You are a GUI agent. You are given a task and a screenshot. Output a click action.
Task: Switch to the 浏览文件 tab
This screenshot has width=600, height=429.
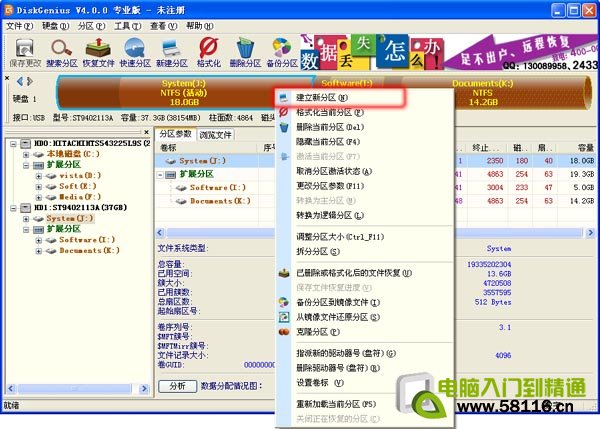(216, 133)
